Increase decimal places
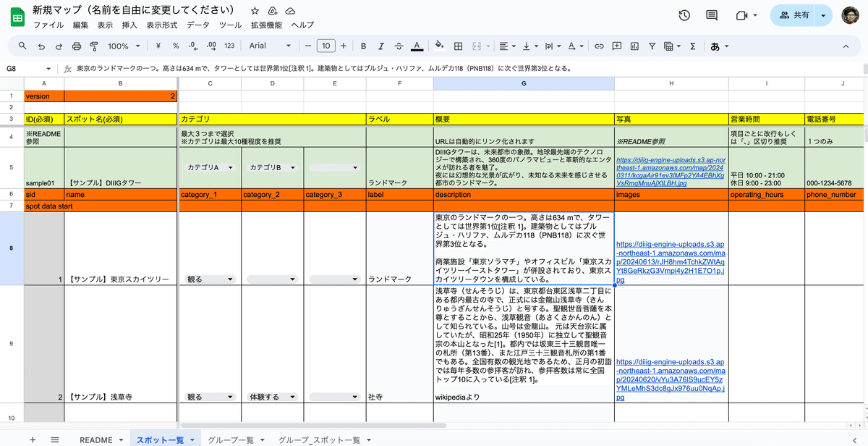The height and width of the screenshot is (446, 868). pos(211,46)
